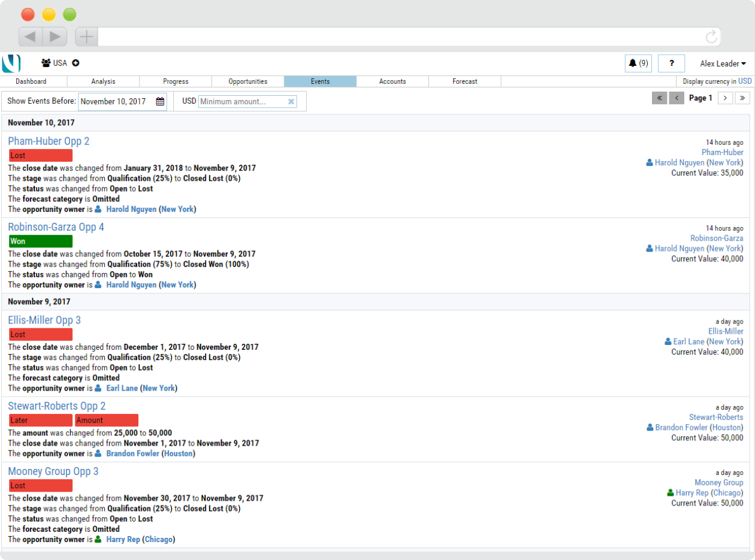Image resolution: width=755 pixels, height=560 pixels.
Task: Click the green Won status label
Action: point(41,241)
